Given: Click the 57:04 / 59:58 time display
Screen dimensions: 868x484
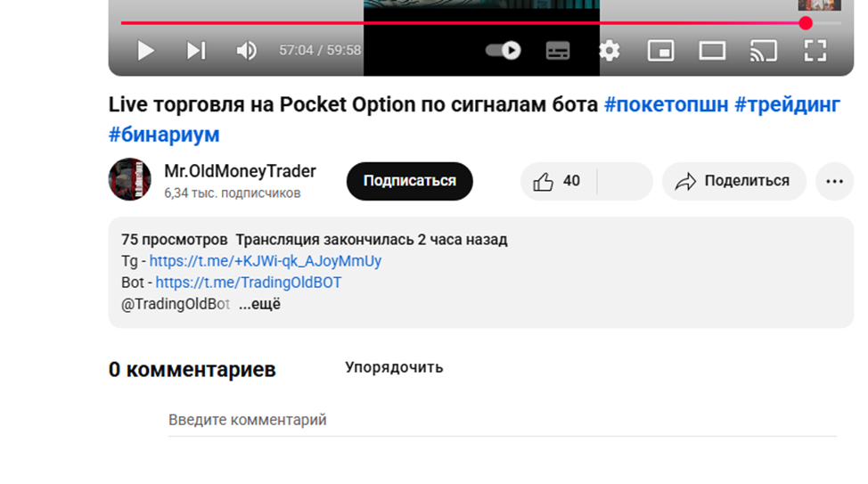Looking at the screenshot, I should 320,51.
